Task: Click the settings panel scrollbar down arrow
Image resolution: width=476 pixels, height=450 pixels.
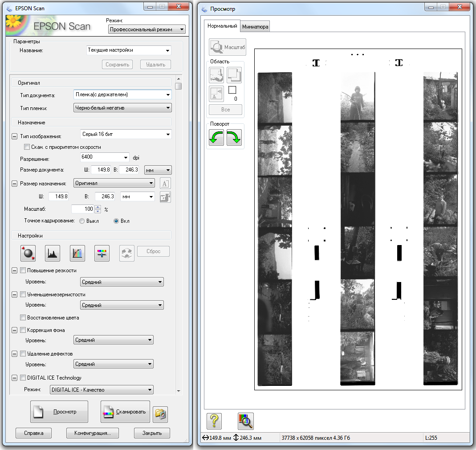Action: (x=179, y=391)
